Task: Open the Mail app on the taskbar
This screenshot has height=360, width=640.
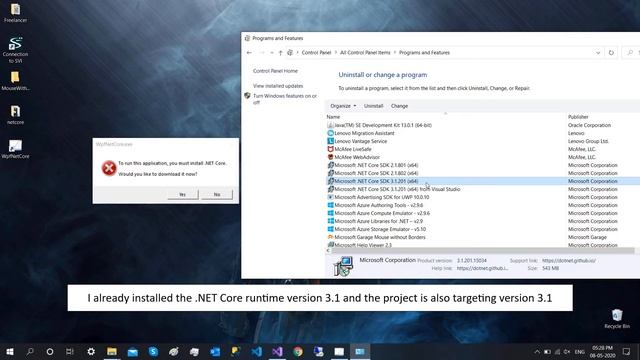Action: point(133,351)
